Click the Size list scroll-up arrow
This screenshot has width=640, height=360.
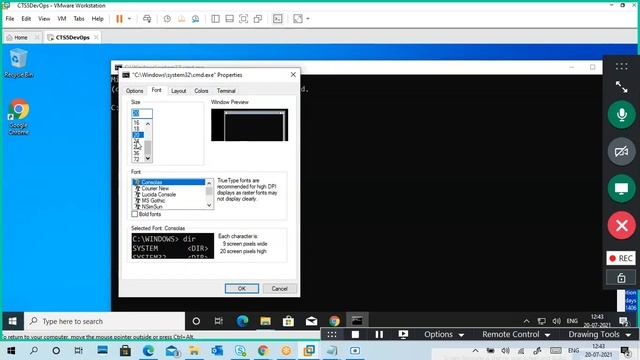tap(148, 123)
